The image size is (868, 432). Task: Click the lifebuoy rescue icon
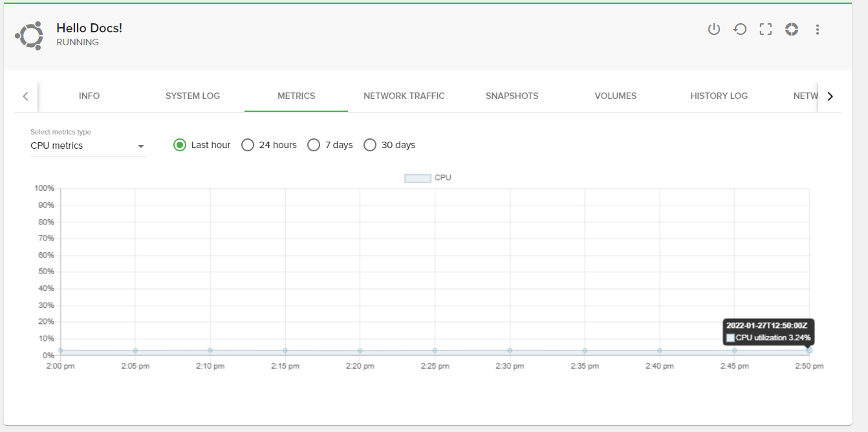[x=792, y=29]
